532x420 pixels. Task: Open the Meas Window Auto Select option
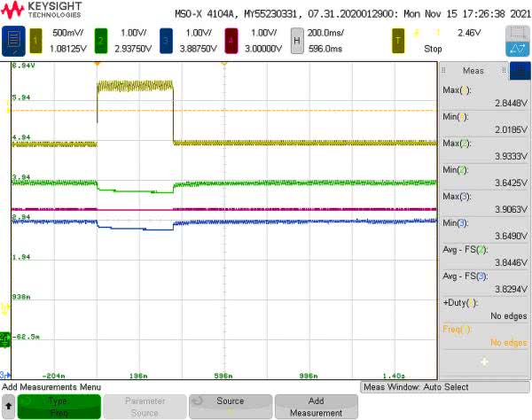click(445, 387)
